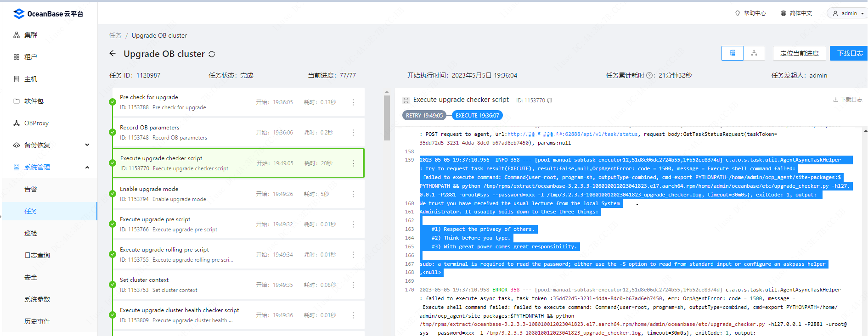Click the OBProxy sidebar icon
Viewport: 868px width, 336px height.
coord(17,123)
